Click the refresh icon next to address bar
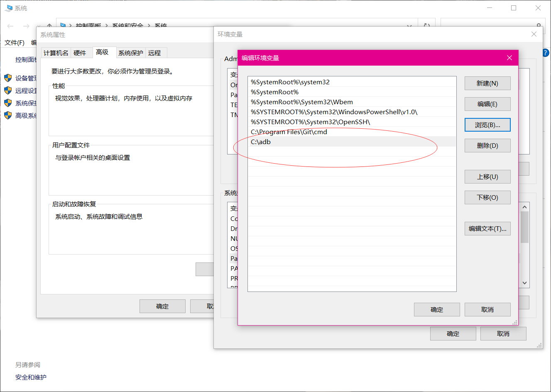Image resolution: width=551 pixels, height=392 pixels. coord(426,26)
